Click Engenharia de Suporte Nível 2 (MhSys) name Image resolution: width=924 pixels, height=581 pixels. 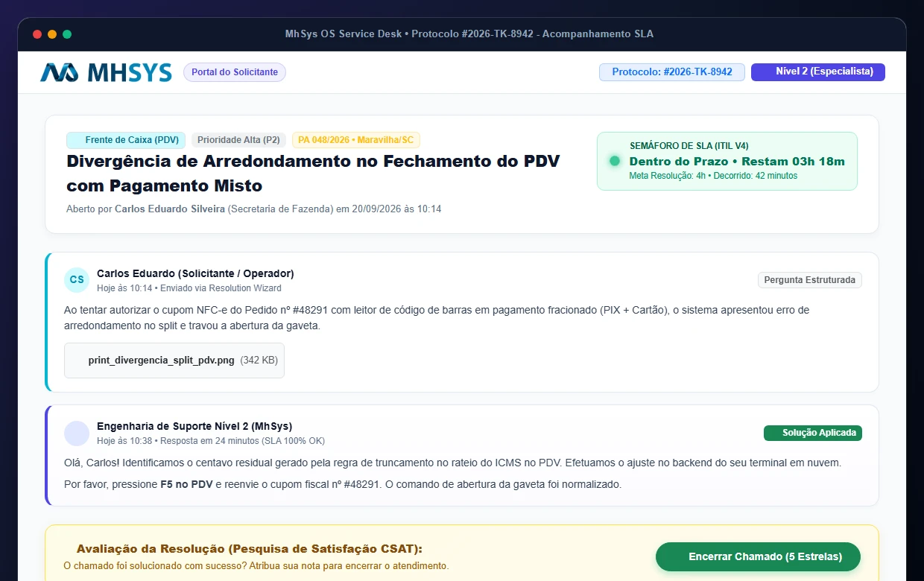click(194, 427)
